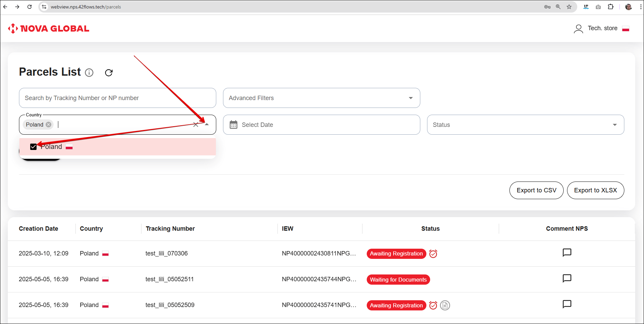Click the search by Tracking Number field
This screenshot has height=324, width=644.
pyautogui.click(x=117, y=98)
